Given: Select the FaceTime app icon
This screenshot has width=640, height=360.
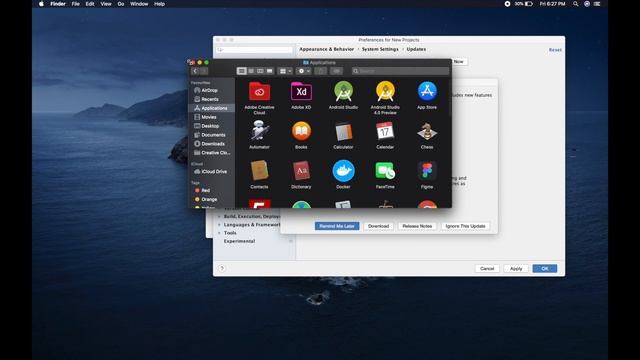Looking at the screenshot, I should (x=385, y=171).
